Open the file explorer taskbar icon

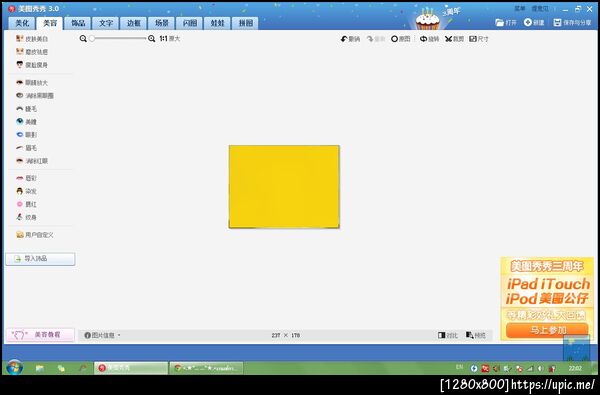click(x=40, y=368)
